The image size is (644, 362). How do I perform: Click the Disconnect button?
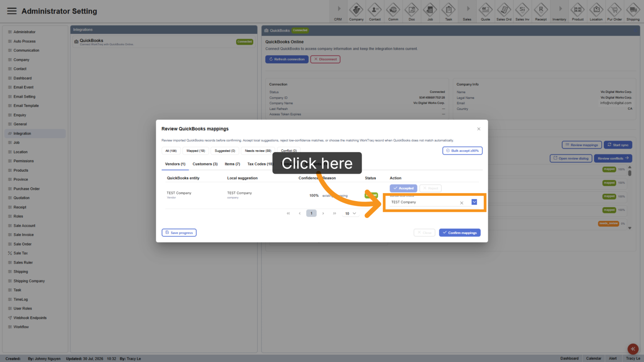click(325, 59)
